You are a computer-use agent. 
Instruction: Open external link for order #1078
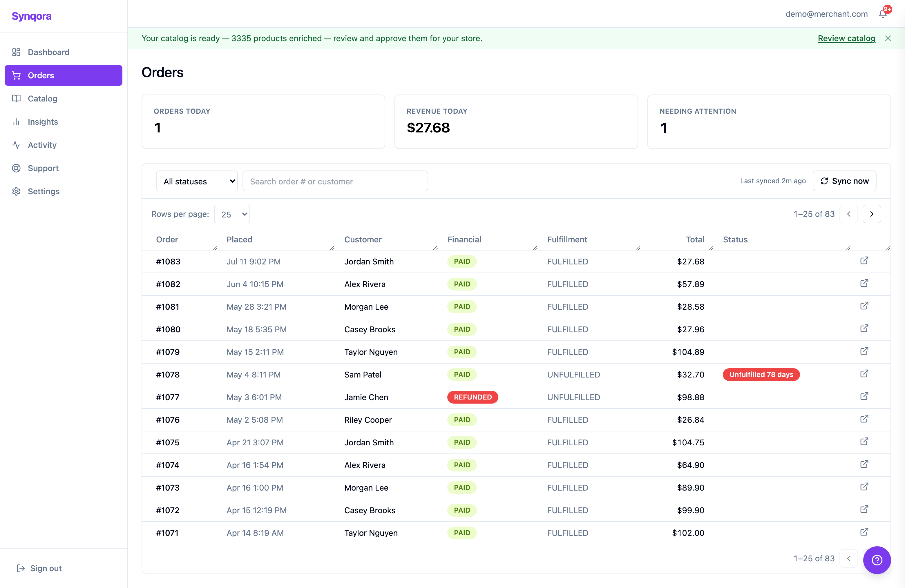[x=864, y=374]
